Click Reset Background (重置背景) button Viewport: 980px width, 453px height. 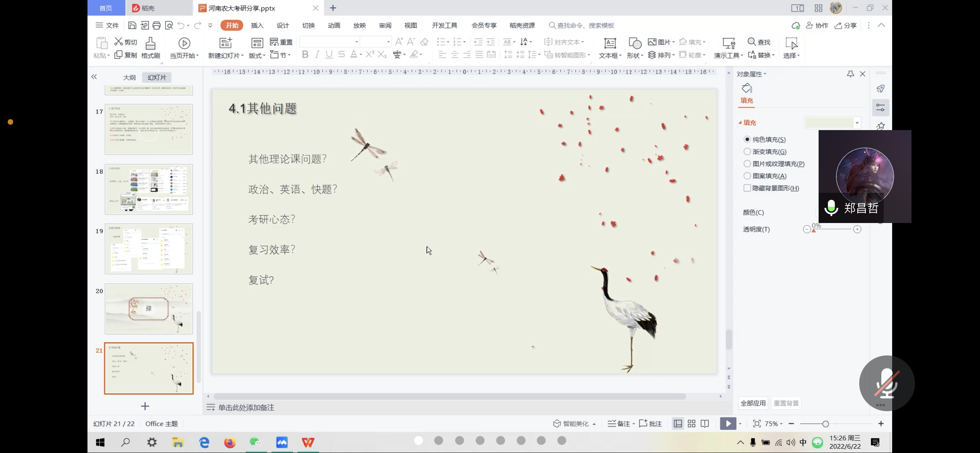pyautogui.click(x=786, y=403)
